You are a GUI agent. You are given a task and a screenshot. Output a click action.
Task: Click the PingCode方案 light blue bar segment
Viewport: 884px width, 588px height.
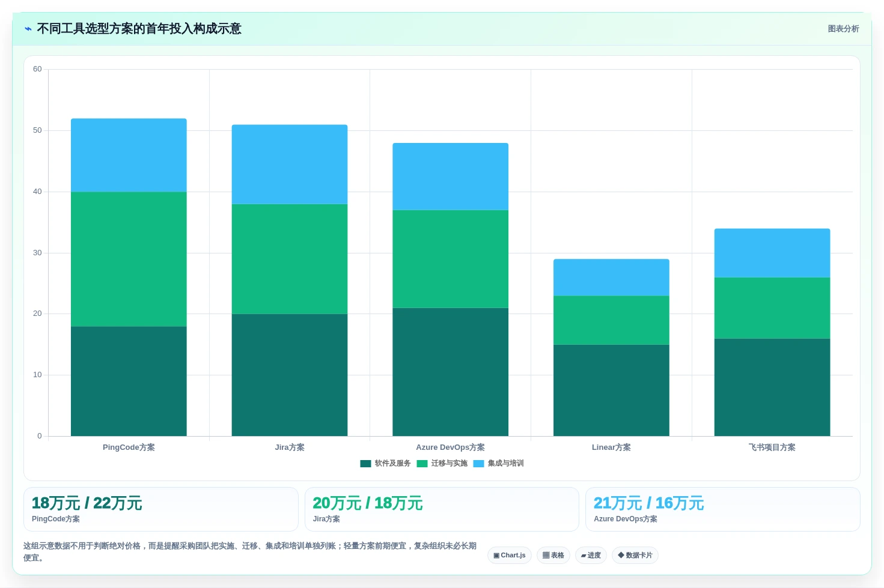click(129, 156)
